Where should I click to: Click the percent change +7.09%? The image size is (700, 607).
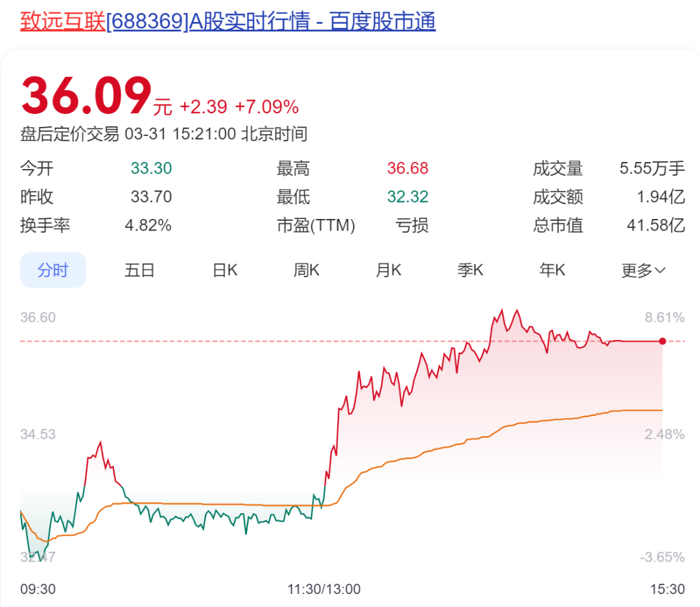pos(266,107)
